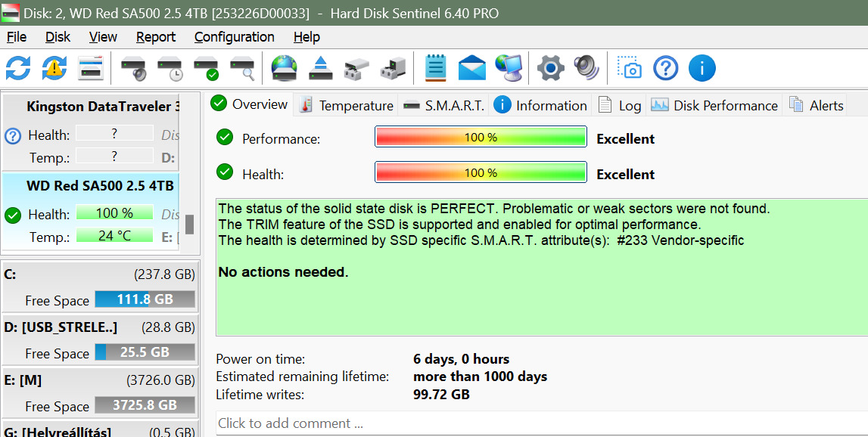
Task: Click the Refresh blue arrows toolbar icon
Action: (18, 68)
